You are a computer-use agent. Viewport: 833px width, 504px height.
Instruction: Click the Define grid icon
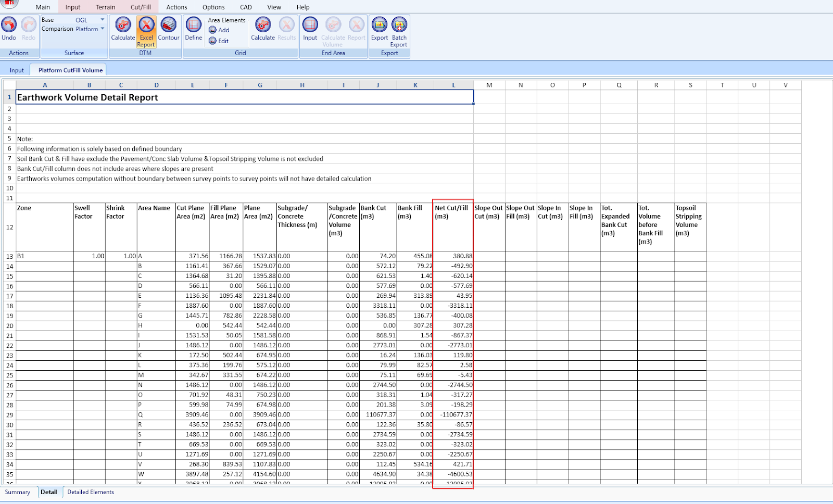pyautogui.click(x=193, y=25)
